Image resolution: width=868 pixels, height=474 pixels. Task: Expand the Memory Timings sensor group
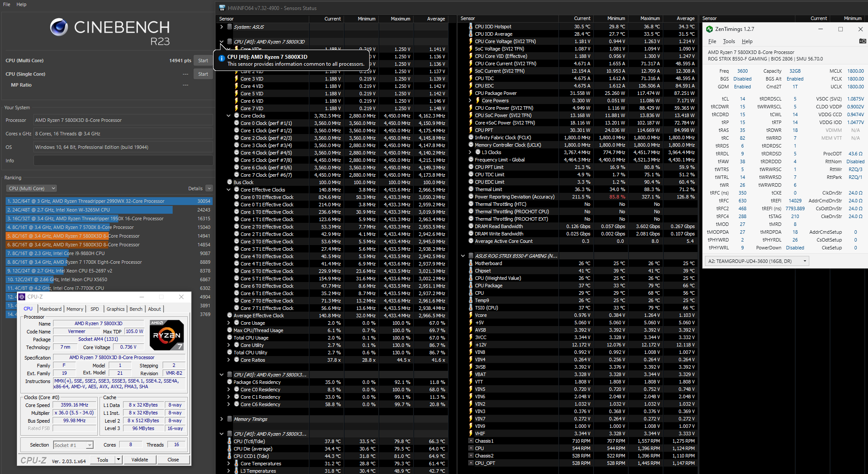[221, 419]
